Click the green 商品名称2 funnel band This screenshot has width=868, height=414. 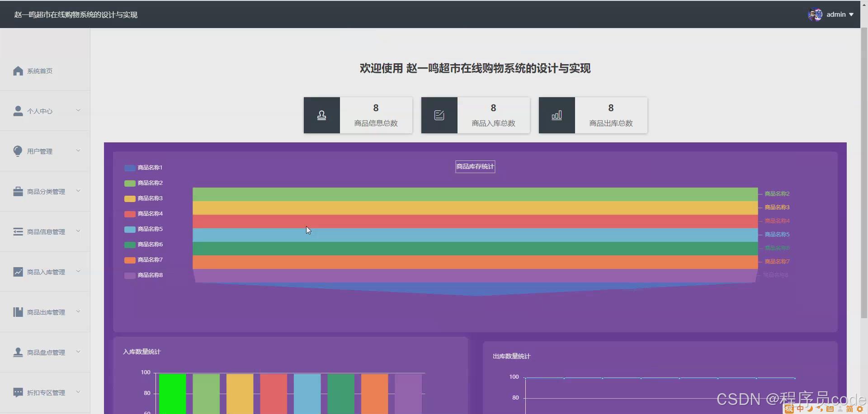475,194
